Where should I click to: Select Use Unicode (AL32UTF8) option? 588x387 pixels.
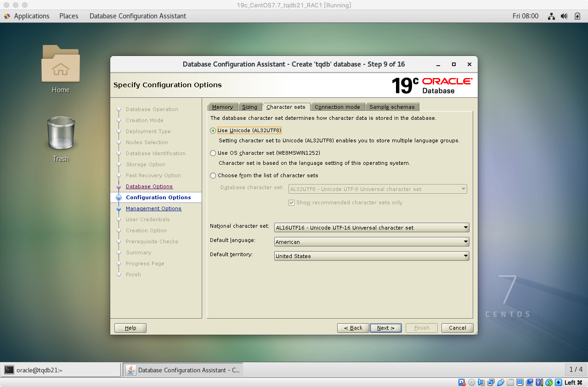pos(213,131)
